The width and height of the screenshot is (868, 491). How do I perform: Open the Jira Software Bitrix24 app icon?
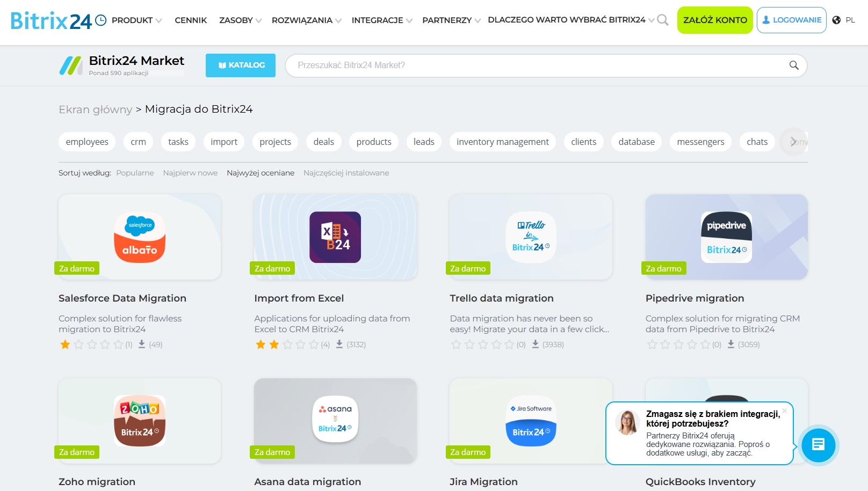pos(531,421)
